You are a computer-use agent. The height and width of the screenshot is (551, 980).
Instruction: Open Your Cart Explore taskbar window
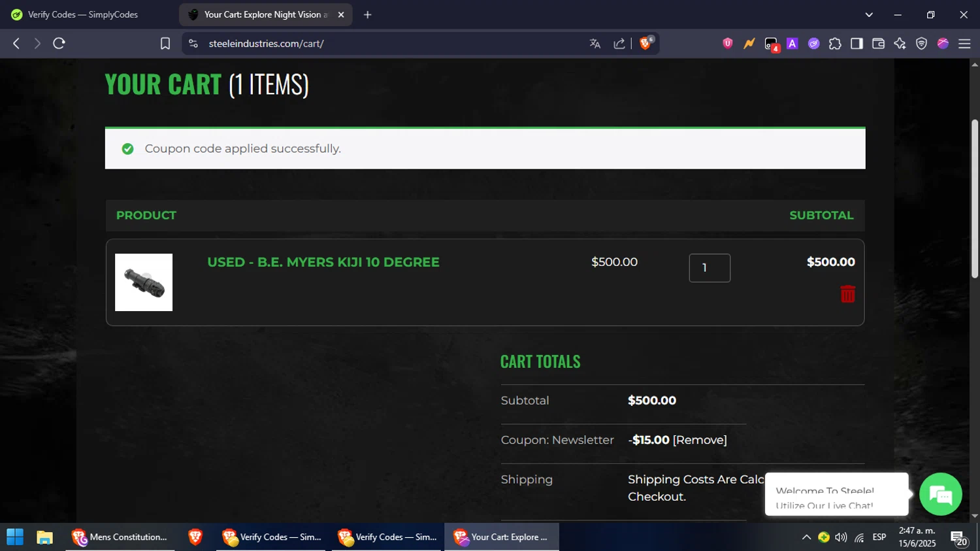502,537
